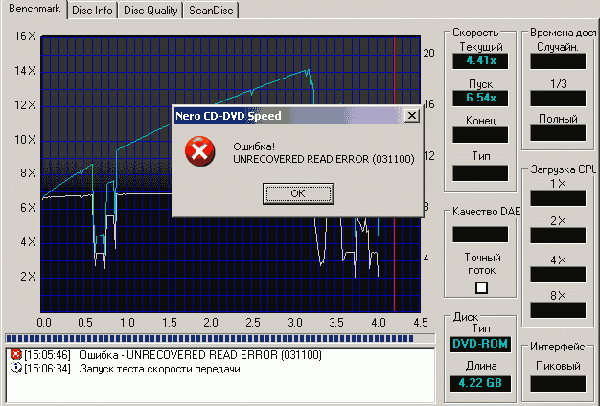Click the 4X CPU load field
Viewport: 600px width, 406px height.
[558, 274]
